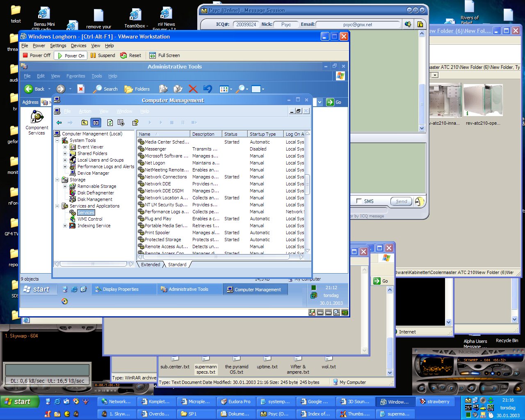The width and height of the screenshot is (525, 420).
Task: Open Eudora Pro from the taskbar
Action: point(236,402)
